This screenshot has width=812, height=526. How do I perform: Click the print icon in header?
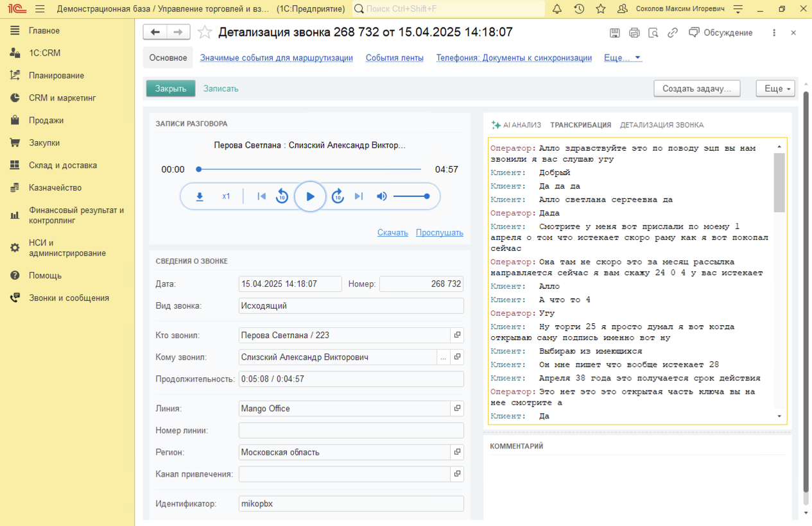coord(634,33)
